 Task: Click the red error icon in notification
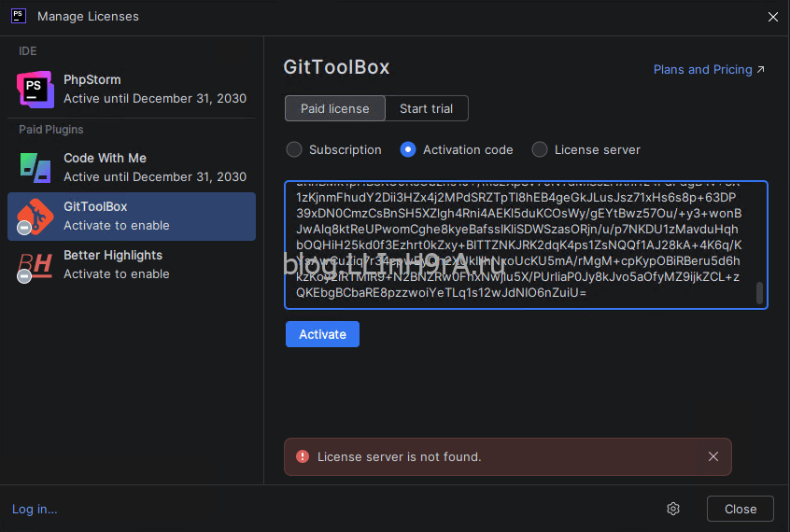click(x=302, y=456)
